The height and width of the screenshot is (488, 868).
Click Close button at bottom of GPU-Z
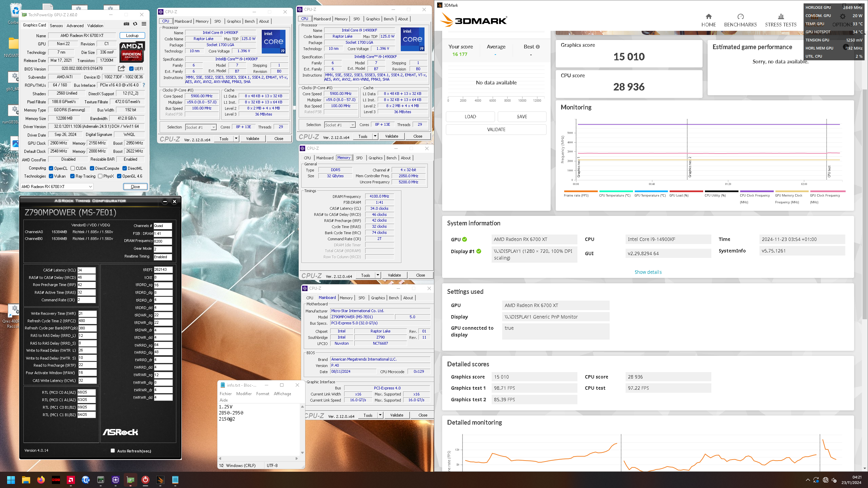coord(135,187)
